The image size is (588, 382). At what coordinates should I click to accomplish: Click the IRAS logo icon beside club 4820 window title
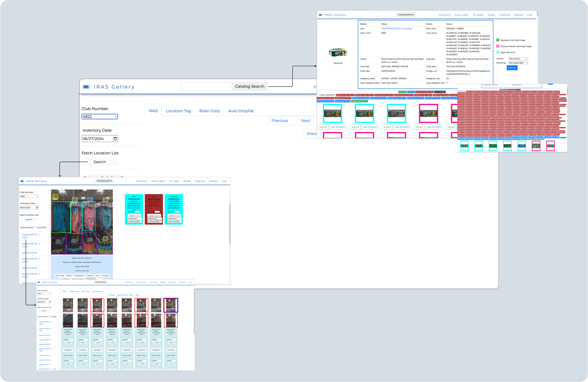tap(39, 282)
